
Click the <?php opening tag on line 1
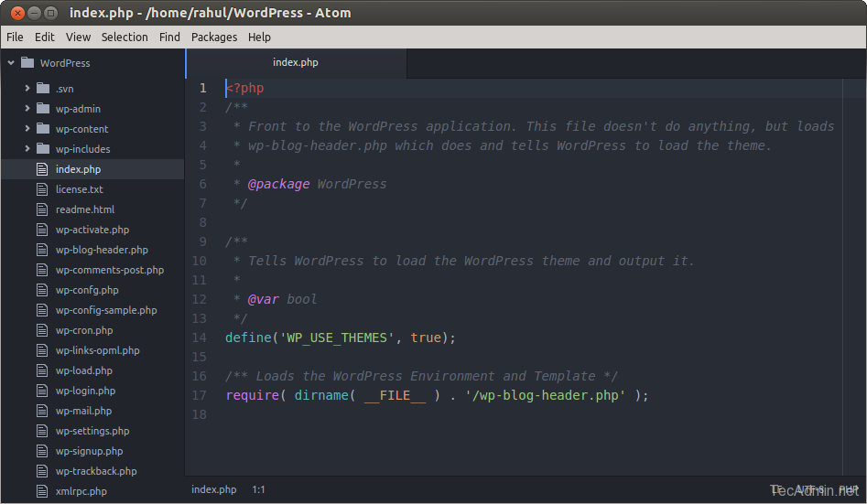[245, 88]
